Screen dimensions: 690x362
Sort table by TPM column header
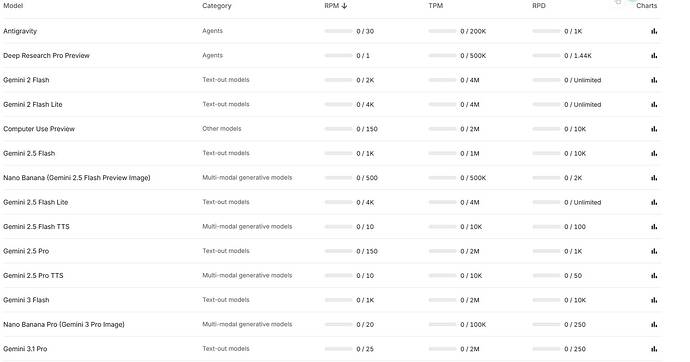(x=436, y=6)
